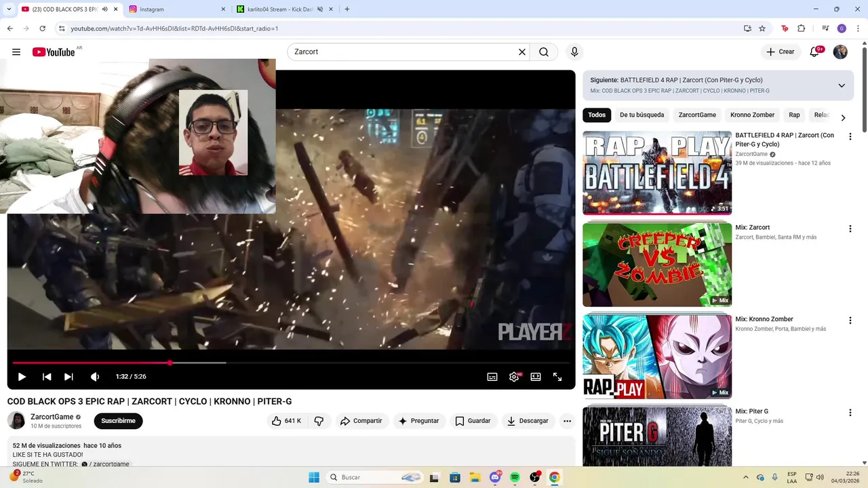Bookmark this page with star icon
The width and height of the screenshot is (868, 488).
pyautogui.click(x=762, y=28)
